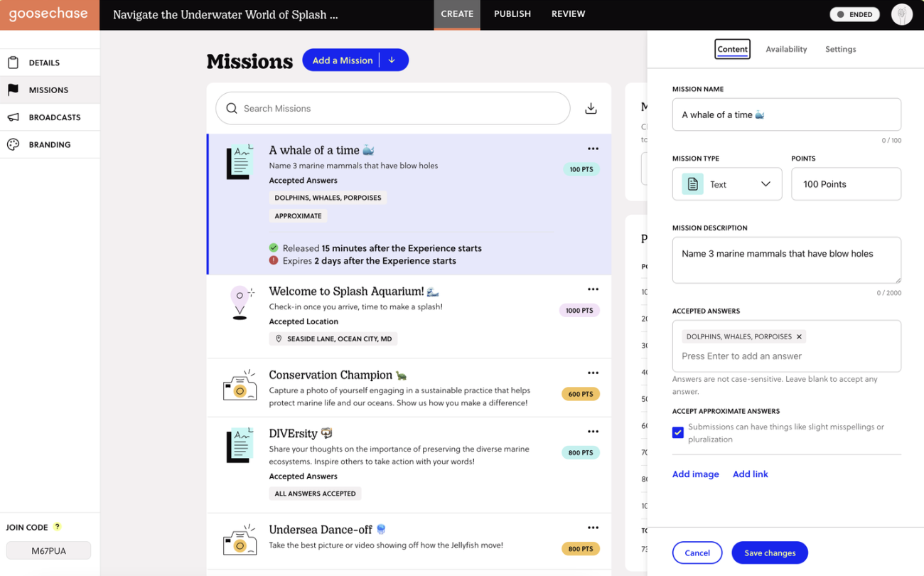Click the search magnifier icon
Screen dimensions: 924x576
point(232,109)
